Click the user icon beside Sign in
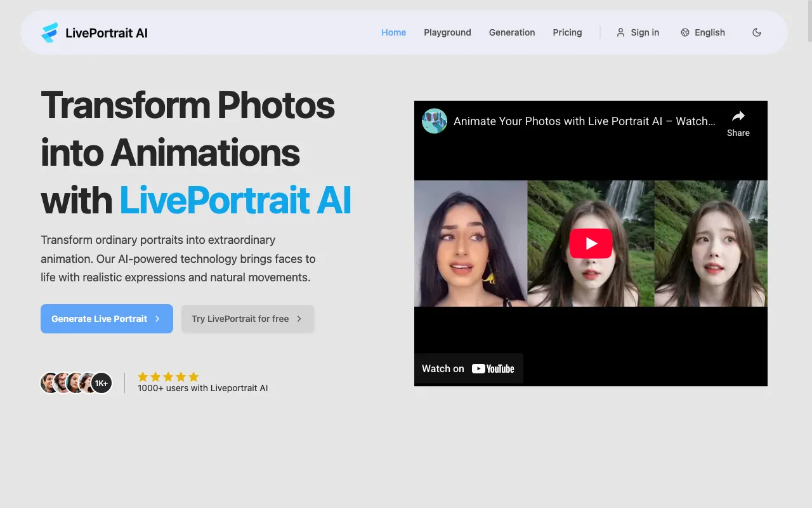 (620, 32)
